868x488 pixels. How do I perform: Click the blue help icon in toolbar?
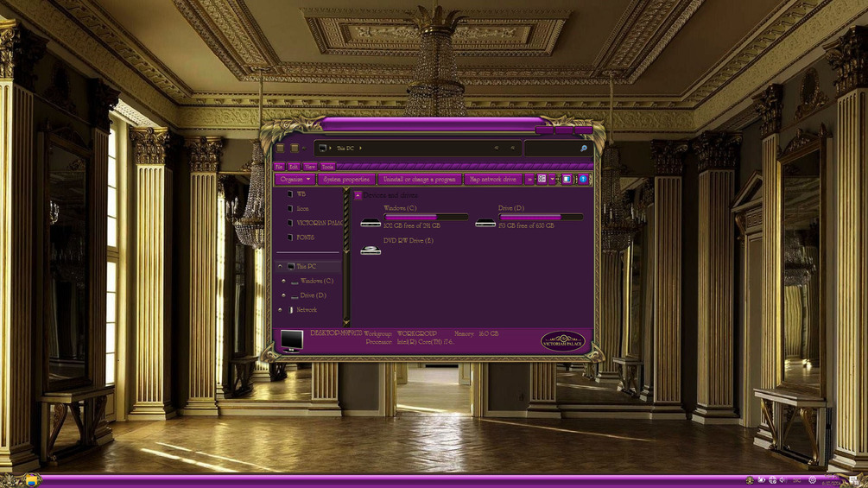[x=583, y=179]
